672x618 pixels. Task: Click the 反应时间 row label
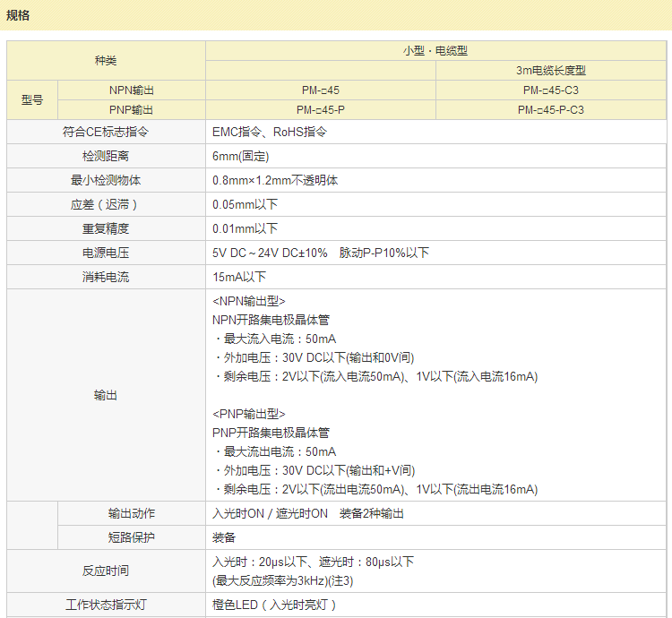(x=106, y=571)
